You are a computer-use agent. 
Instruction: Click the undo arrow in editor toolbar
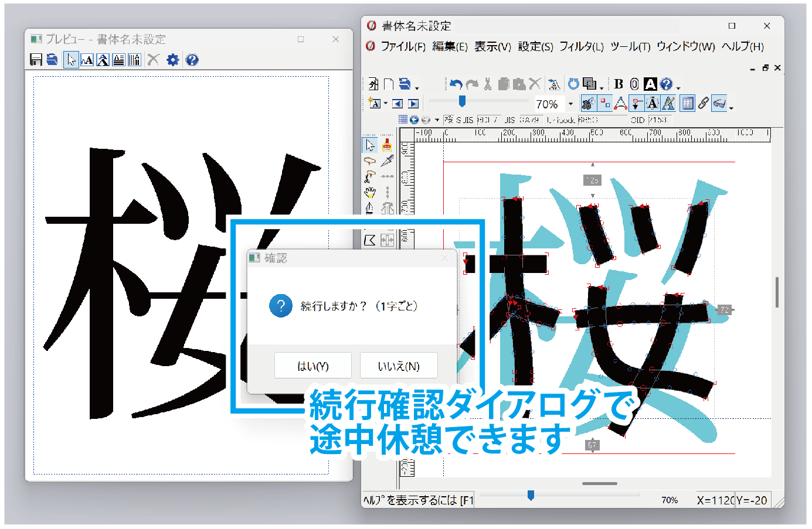[456, 84]
